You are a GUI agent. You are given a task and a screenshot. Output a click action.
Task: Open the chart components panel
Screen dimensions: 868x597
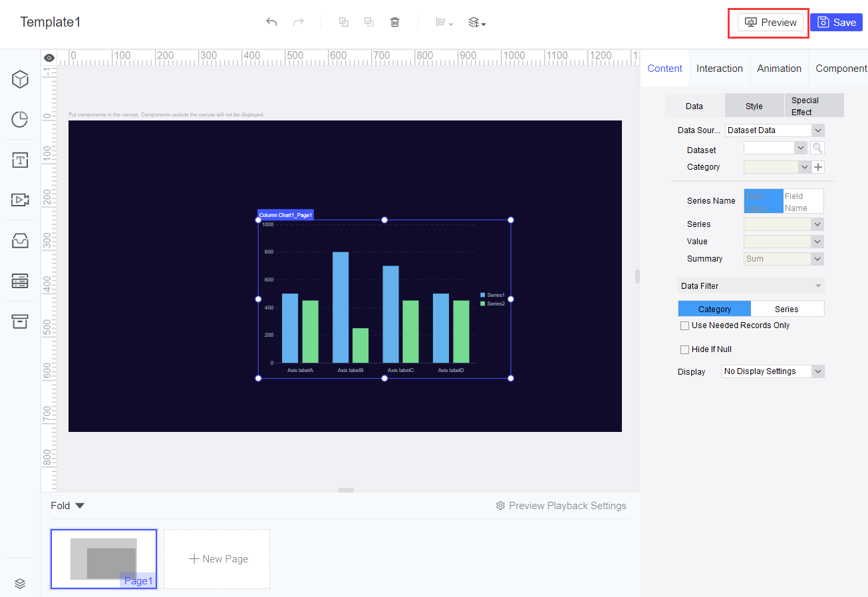tap(19, 119)
